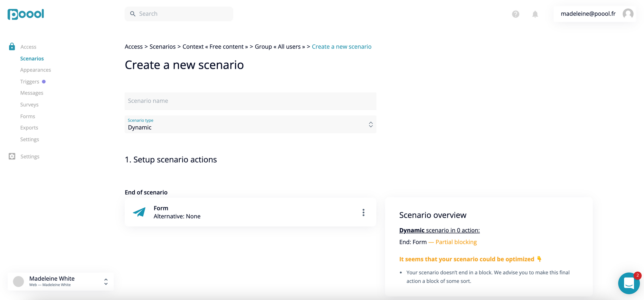Image resolution: width=644 pixels, height=300 pixels.
Task: Switch to the Messages section
Action: [x=32, y=93]
